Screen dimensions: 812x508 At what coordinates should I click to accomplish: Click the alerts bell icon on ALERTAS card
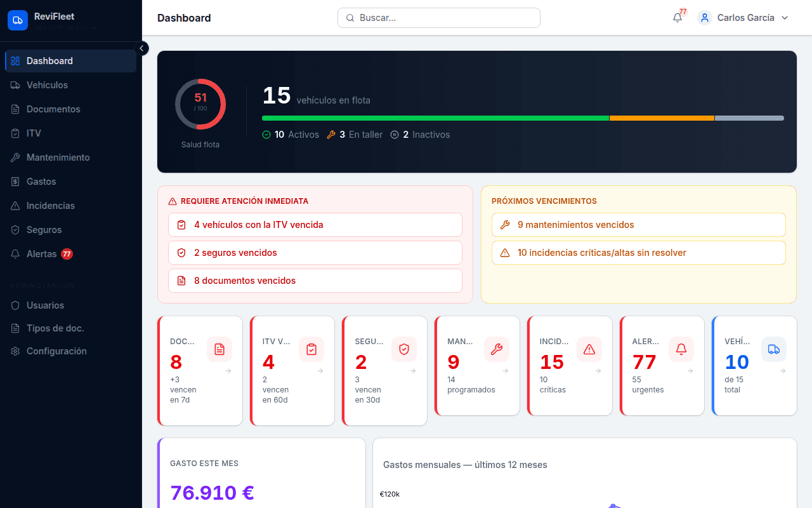coord(681,349)
